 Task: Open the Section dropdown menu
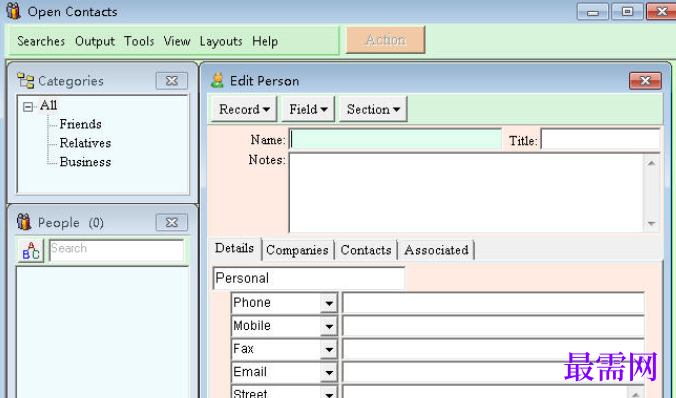[x=373, y=109]
